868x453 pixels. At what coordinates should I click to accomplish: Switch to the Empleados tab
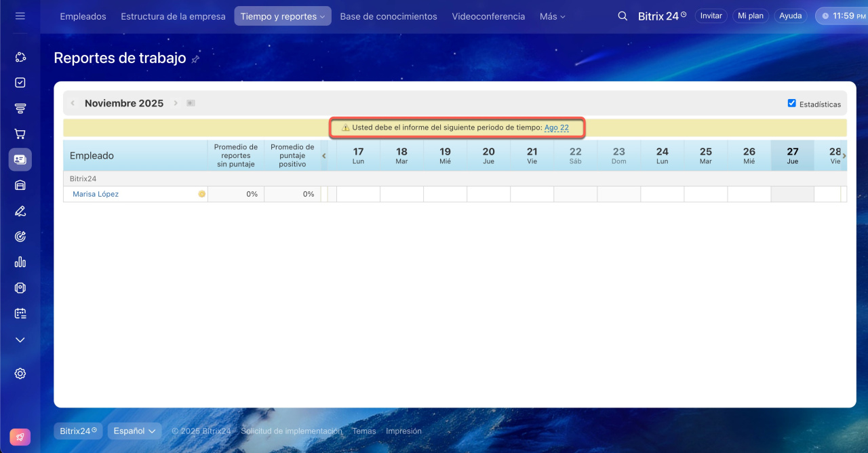83,16
